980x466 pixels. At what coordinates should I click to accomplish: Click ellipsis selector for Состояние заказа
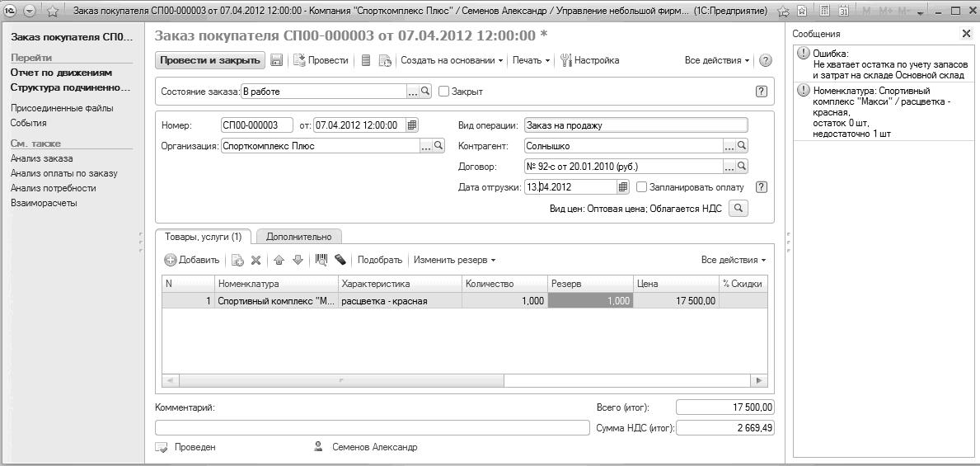(412, 92)
